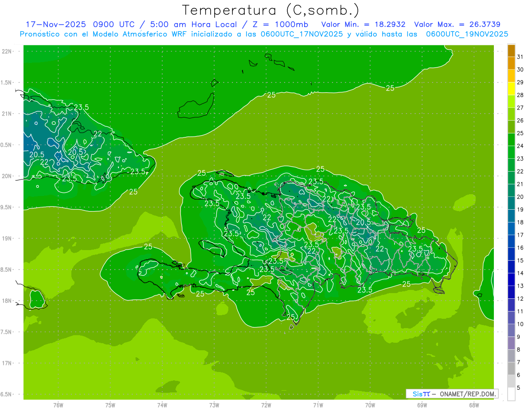
Task: Pick the orange color band between 30 and 31
Action: (511, 63)
